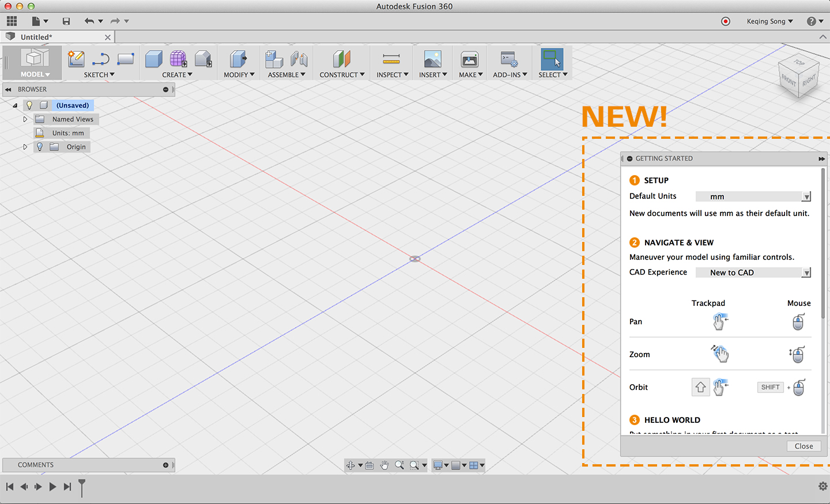Screen dimensions: 830x504
Task: Open the data panel grid icon
Action: 12,21
